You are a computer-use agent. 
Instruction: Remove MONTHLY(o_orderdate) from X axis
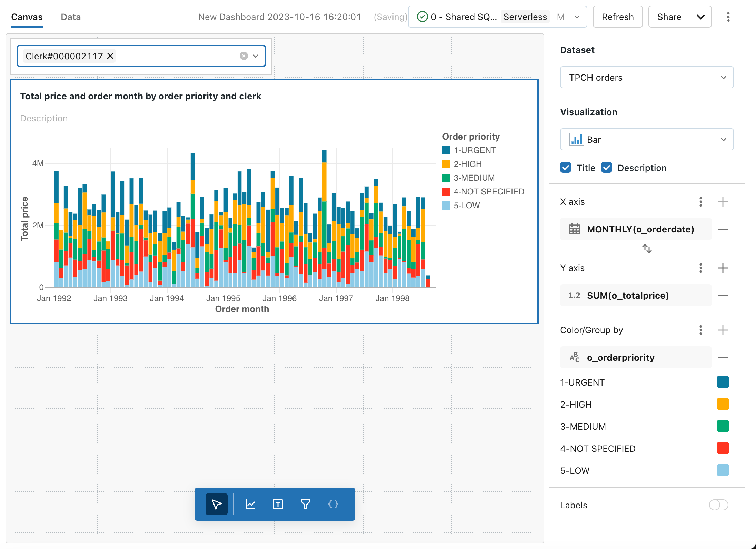click(x=723, y=229)
